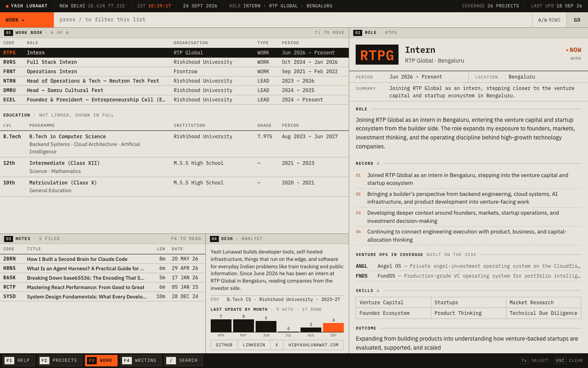
Task: Select the FRNT Operations Intern row
Action: click(x=174, y=72)
